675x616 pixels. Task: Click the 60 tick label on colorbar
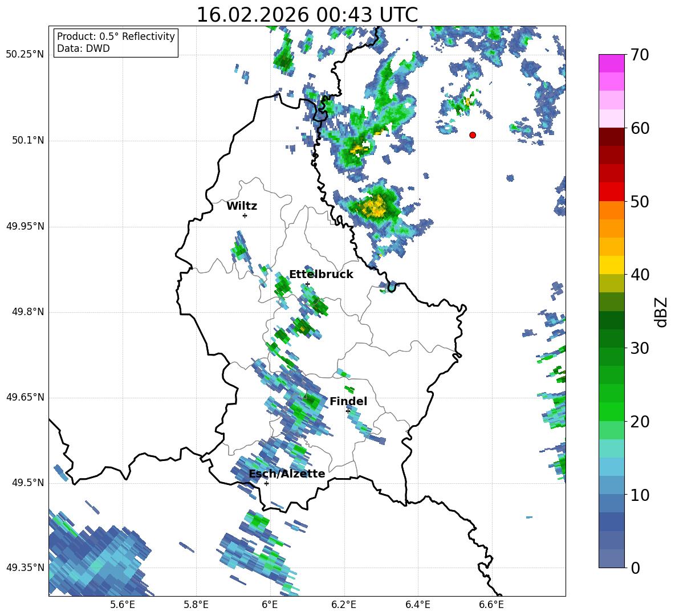(640, 128)
